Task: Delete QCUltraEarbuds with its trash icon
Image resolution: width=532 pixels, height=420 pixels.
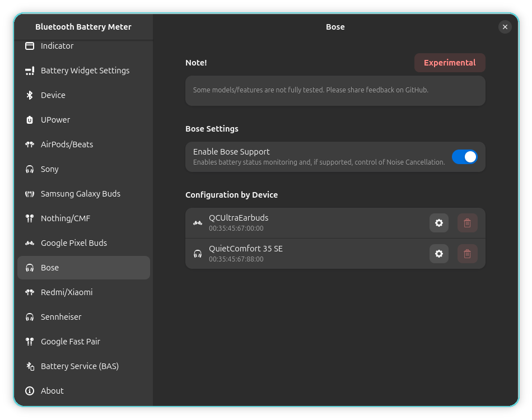Action: coord(467,223)
